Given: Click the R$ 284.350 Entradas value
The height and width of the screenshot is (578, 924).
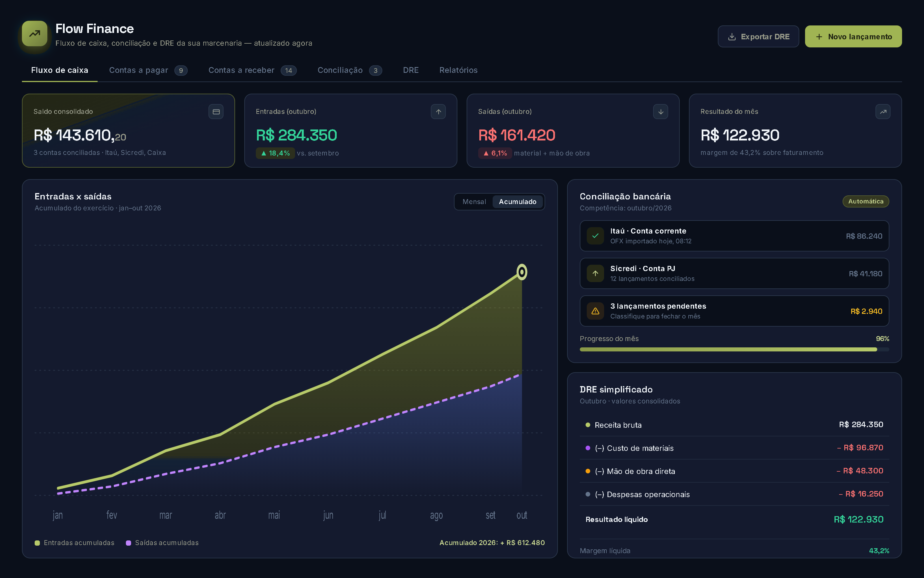Looking at the screenshot, I should point(296,135).
